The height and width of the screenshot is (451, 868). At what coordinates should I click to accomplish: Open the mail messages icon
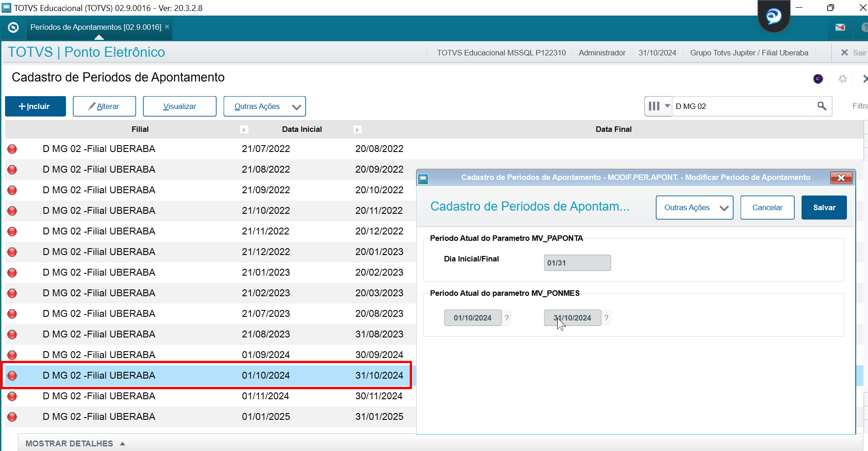(840, 27)
